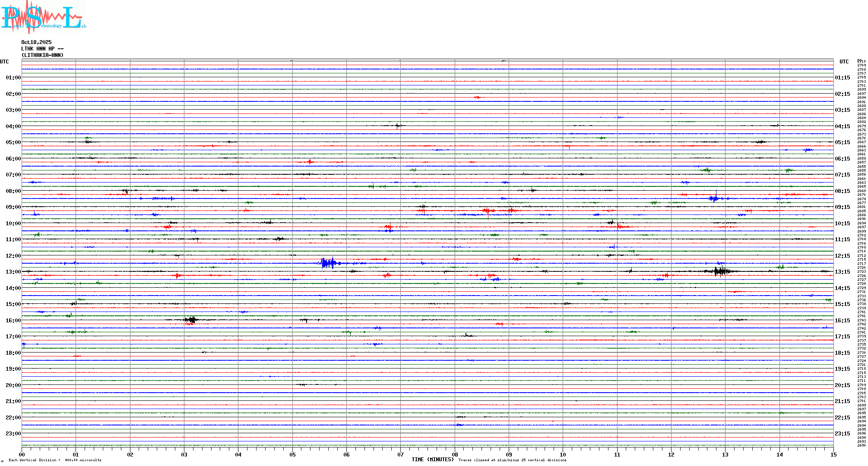Select the 12:00 hour label on left
The height and width of the screenshot is (466, 868).
[13, 256]
